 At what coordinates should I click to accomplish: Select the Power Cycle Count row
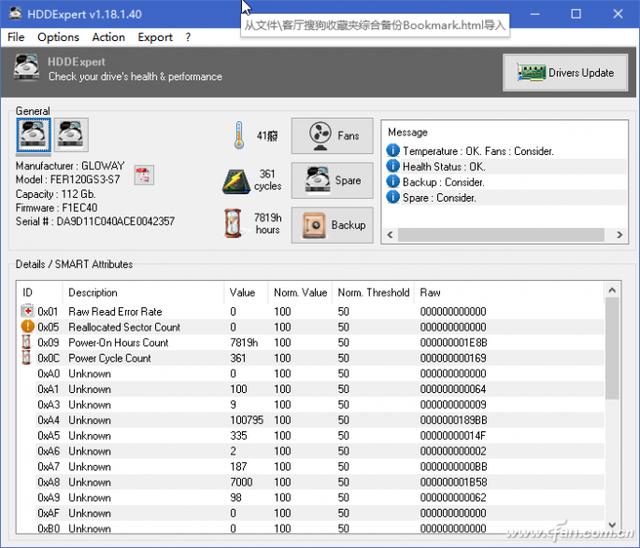pyautogui.click(x=310, y=358)
